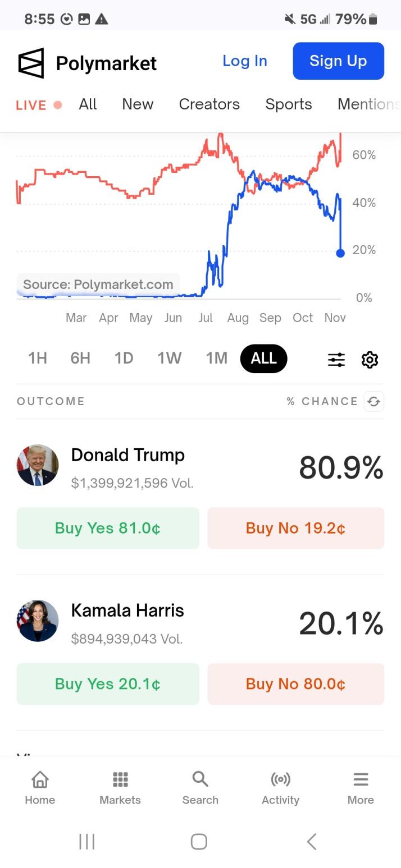Click Buy No 80.0¢ for Harris

(x=295, y=684)
